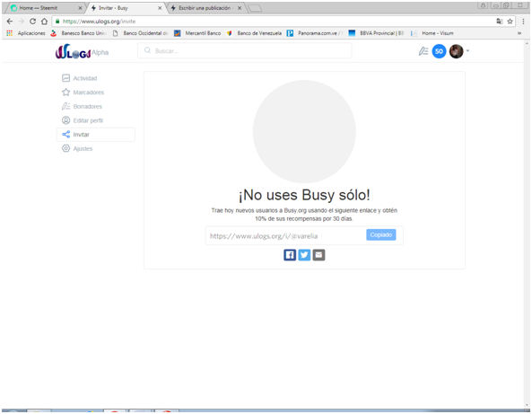Click the Editar perfil user icon
The height and width of the screenshot is (414, 532).
coord(65,120)
